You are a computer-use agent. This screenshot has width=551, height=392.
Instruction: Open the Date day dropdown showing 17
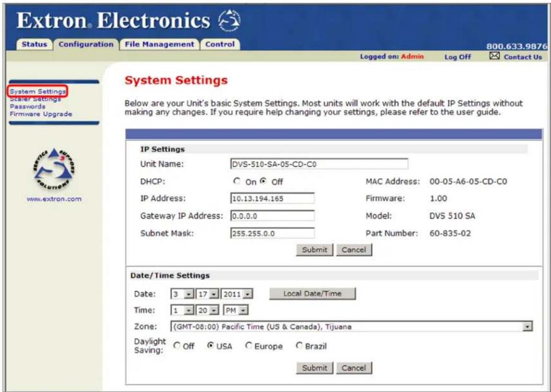[x=207, y=294]
